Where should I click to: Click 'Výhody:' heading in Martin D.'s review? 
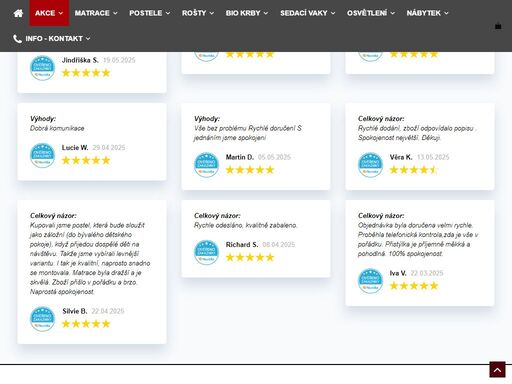pyautogui.click(x=207, y=119)
